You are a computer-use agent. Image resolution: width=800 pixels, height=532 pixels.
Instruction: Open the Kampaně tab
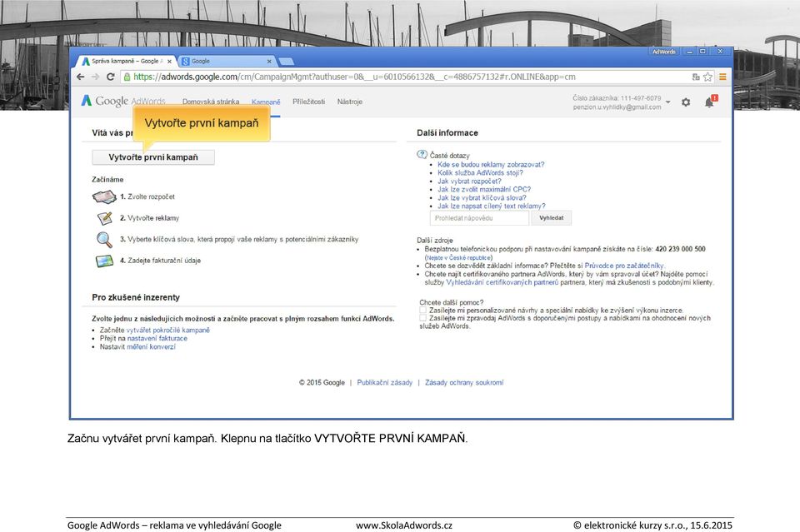click(266, 102)
